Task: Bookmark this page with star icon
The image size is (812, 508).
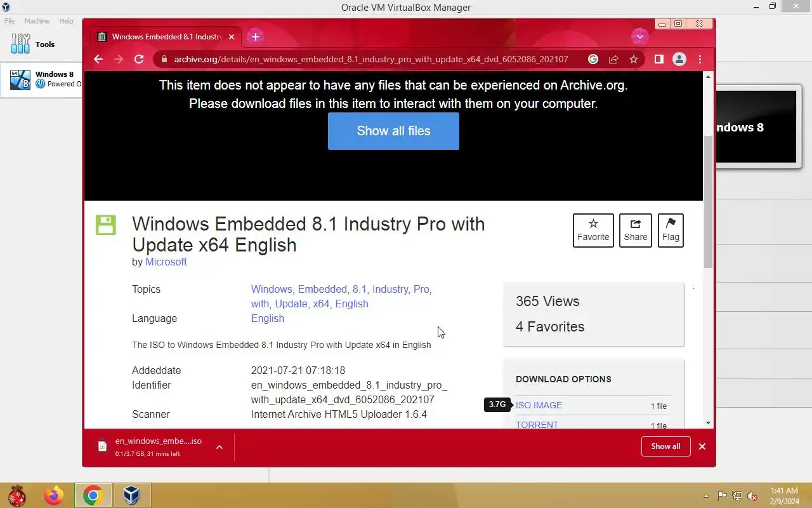Action: pyautogui.click(x=634, y=59)
